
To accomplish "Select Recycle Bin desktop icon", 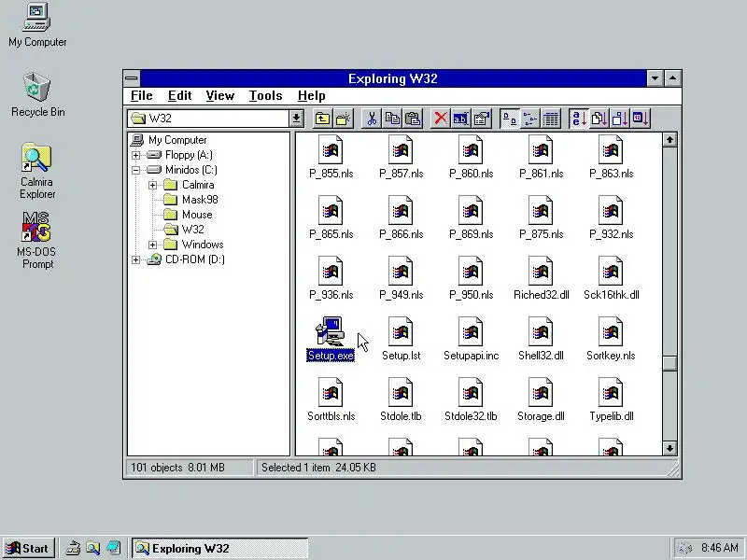I will [x=37, y=95].
